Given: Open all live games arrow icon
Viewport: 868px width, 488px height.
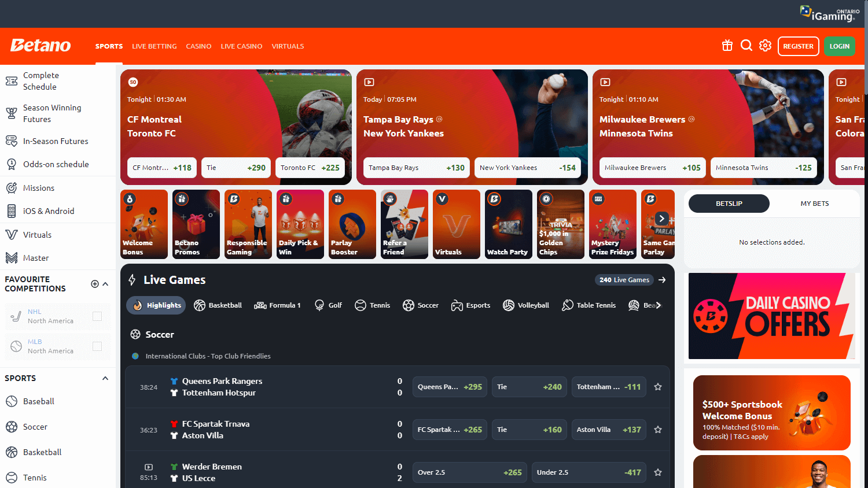Looking at the screenshot, I should click(662, 280).
